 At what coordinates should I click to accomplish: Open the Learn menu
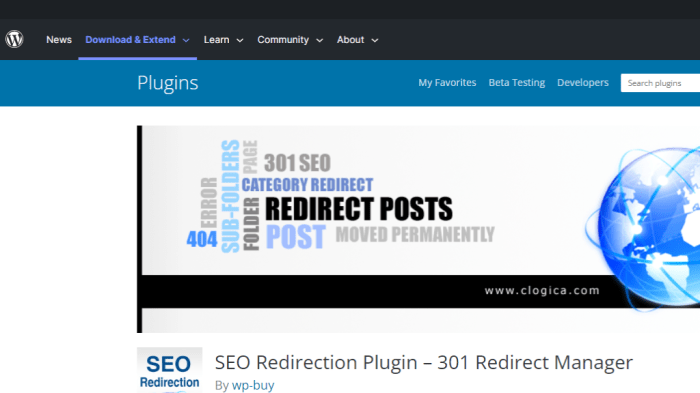[217, 40]
